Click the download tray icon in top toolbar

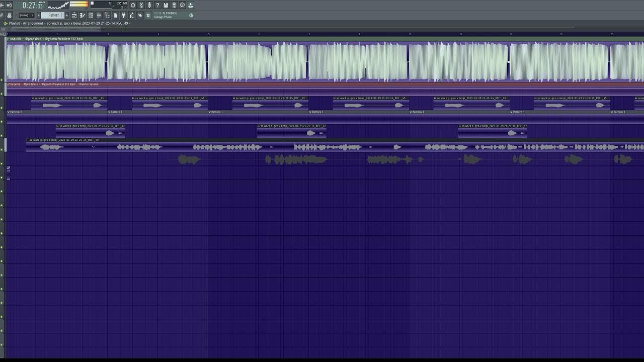[x=191, y=5]
